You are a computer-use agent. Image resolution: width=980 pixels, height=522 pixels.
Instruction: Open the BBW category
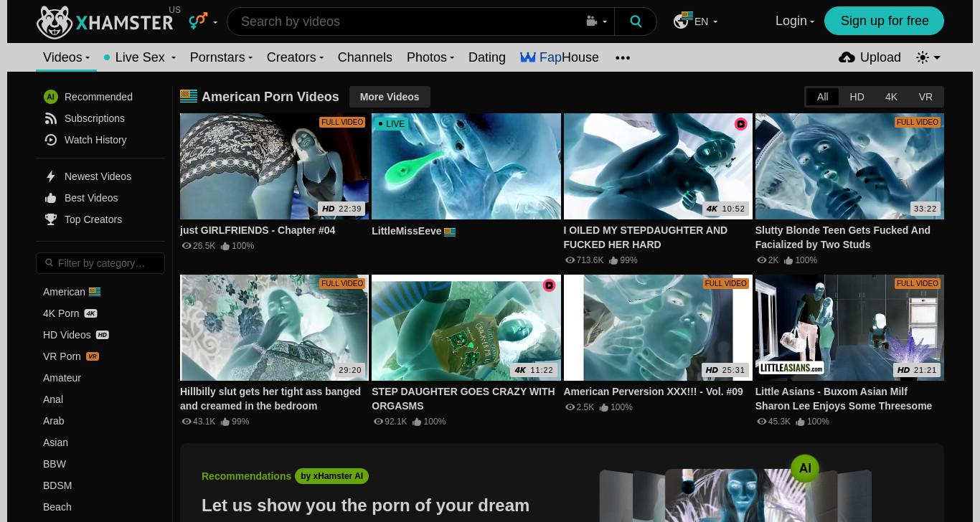(x=55, y=464)
